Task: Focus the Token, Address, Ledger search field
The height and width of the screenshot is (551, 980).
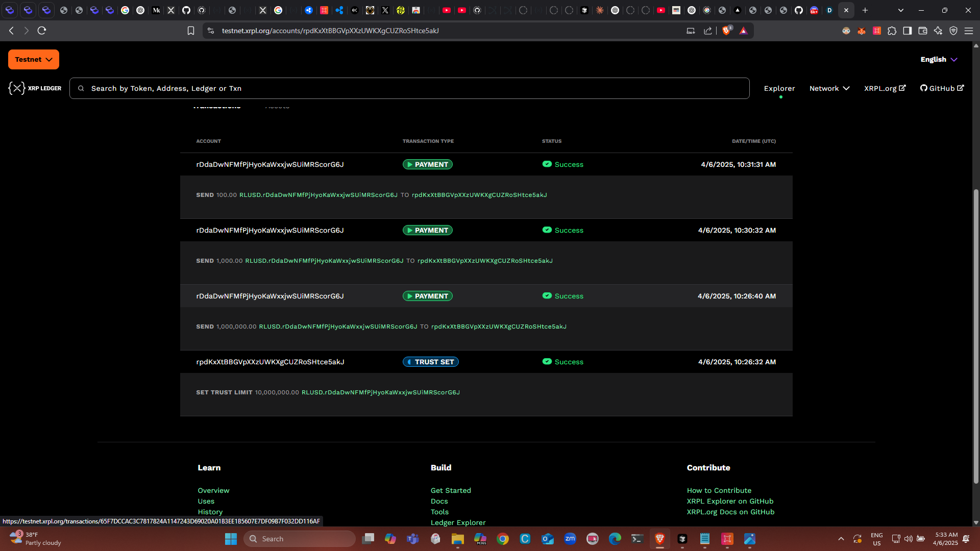Action: click(x=408, y=88)
